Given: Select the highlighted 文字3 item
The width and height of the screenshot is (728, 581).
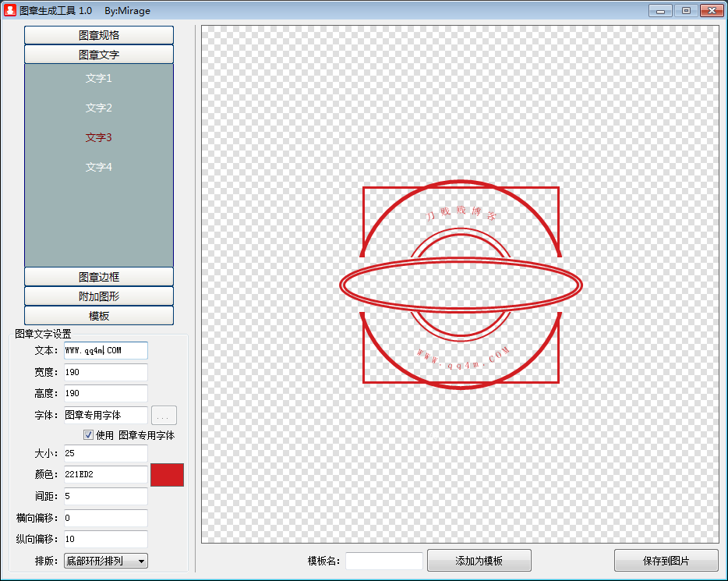Looking at the screenshot, I should [x=98, y=137].
